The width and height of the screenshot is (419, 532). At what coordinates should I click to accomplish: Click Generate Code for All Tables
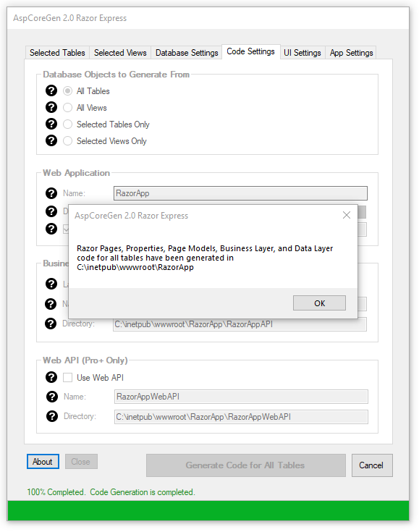click(245, 465)
